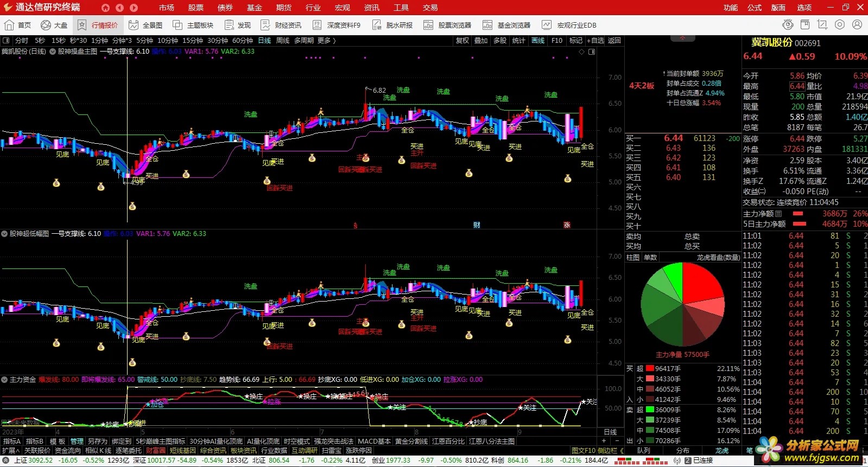Toggle the 统计 statistics option

tap(519, 40)
